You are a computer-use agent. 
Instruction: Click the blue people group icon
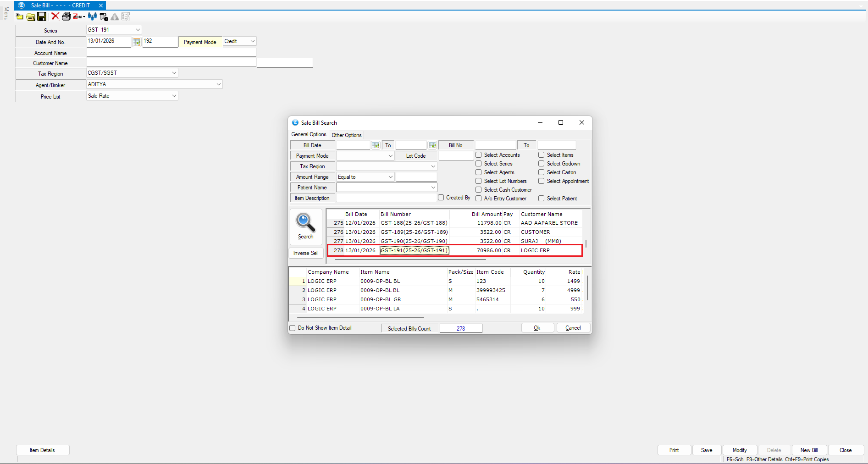92,17
